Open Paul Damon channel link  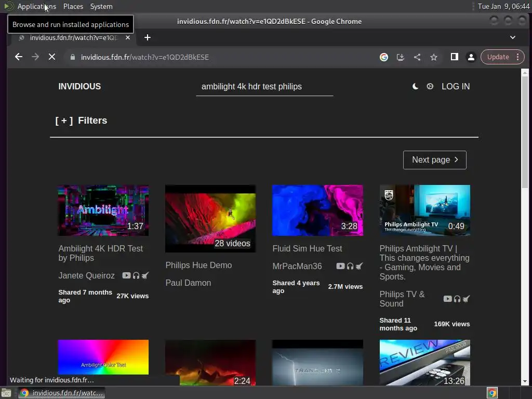(188, 283)
